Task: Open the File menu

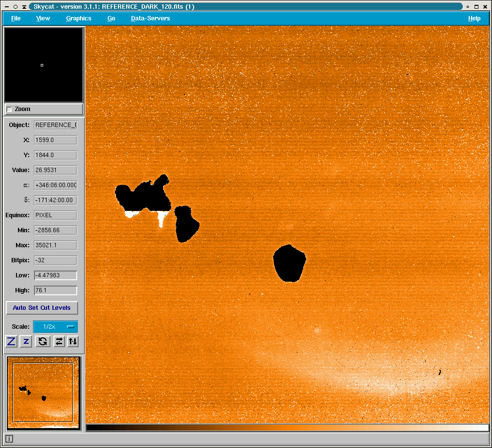Action: pos(16,18)
